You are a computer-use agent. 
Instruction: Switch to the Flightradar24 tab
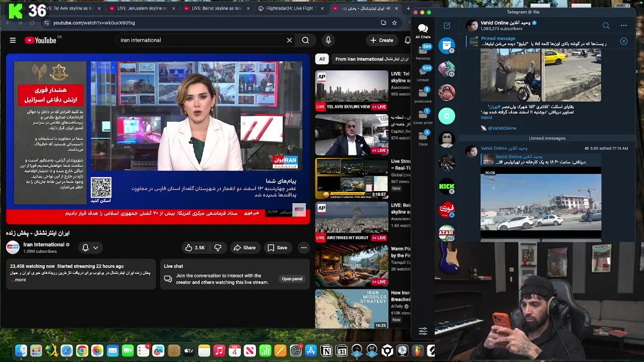(x=290, y=9)
